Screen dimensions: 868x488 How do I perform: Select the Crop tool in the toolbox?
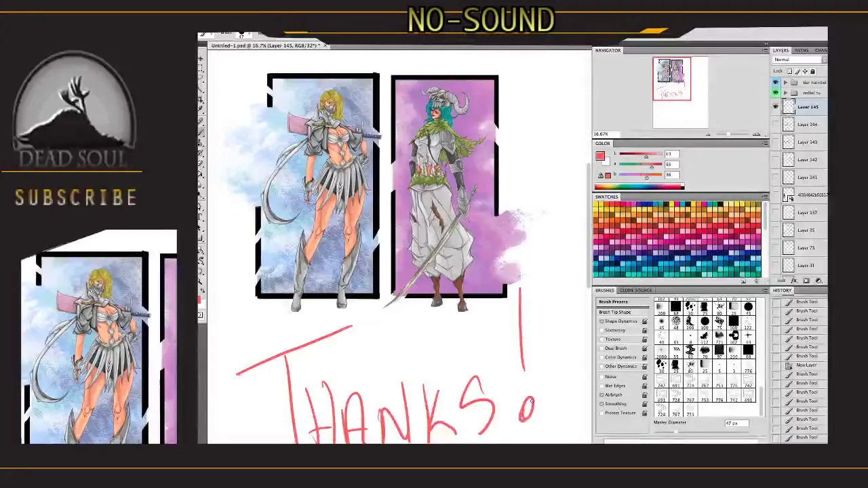[x=201, y=99]
